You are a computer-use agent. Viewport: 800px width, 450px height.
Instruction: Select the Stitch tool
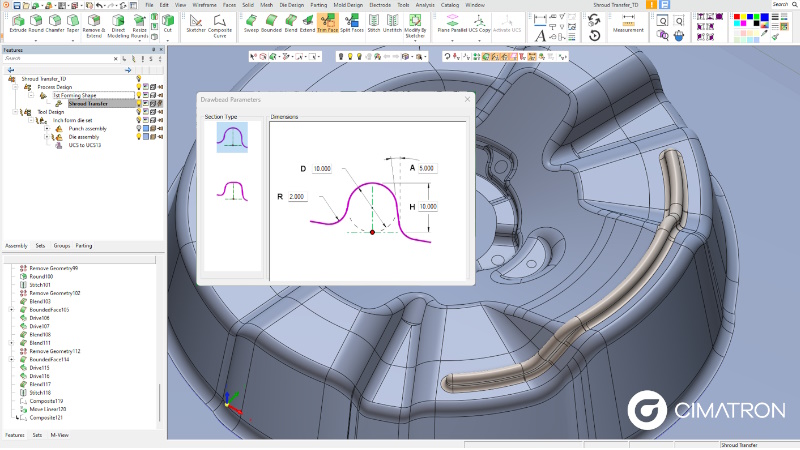point(374,23)
